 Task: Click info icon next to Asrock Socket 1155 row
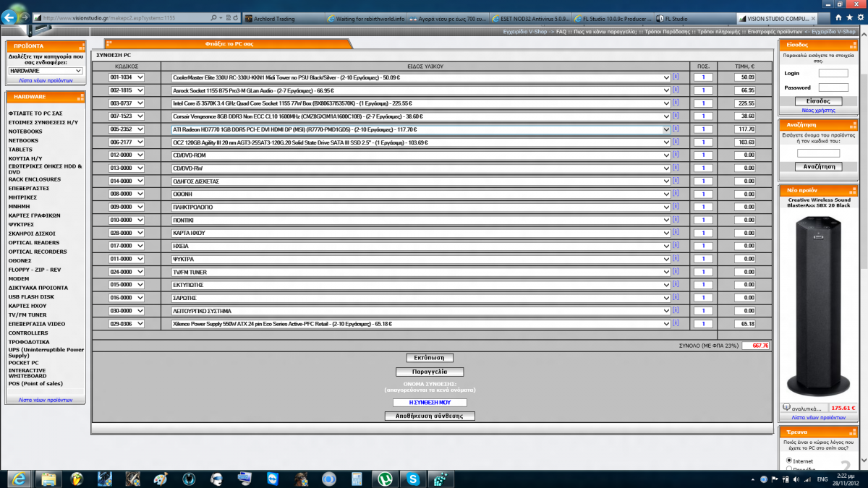(676, 90)
